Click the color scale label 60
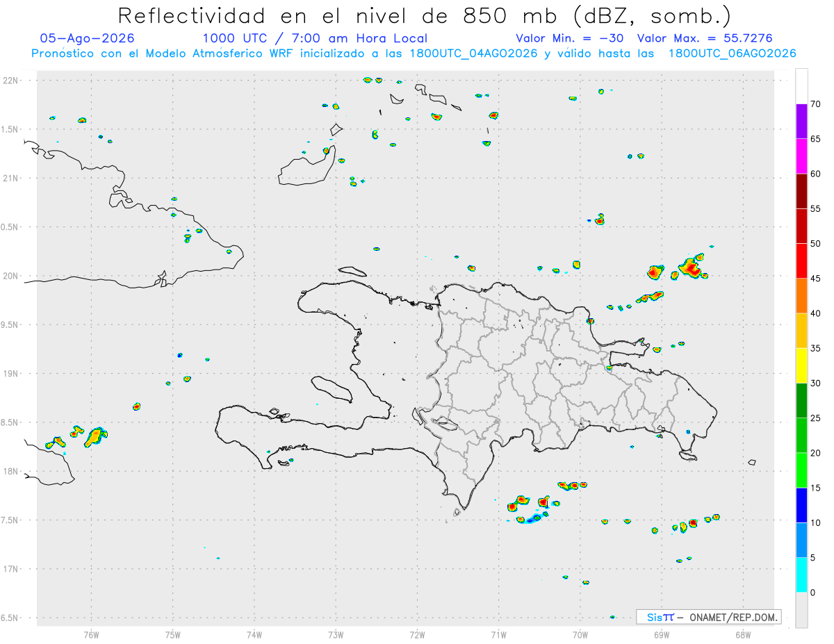This screenshot has height=644, width=834. point(815,174)
